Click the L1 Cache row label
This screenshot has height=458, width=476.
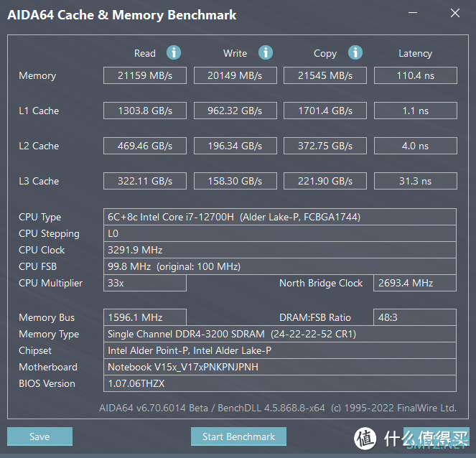point(39,111)
